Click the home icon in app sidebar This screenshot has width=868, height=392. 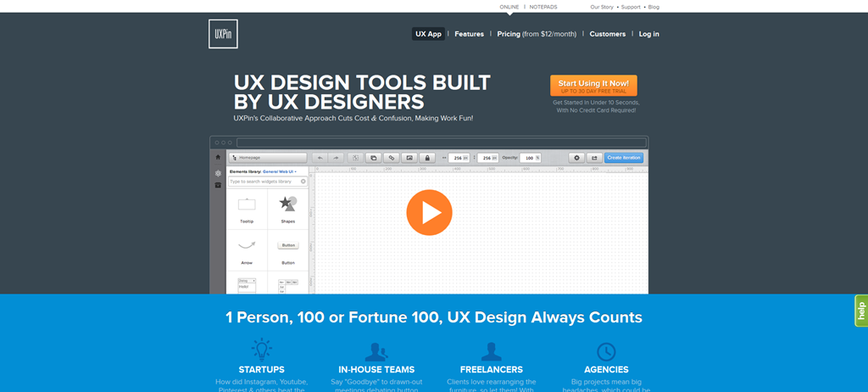point(218,158)
